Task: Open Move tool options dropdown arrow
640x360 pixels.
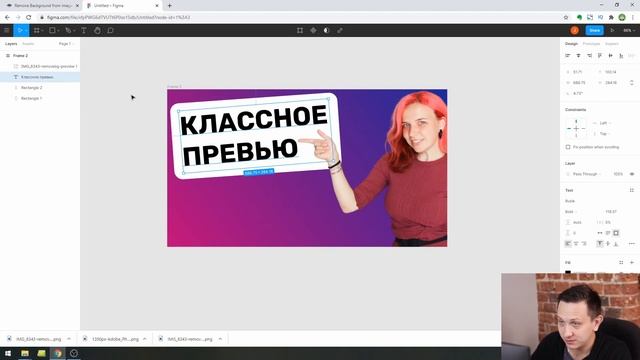Action: (x=26, y=31)
